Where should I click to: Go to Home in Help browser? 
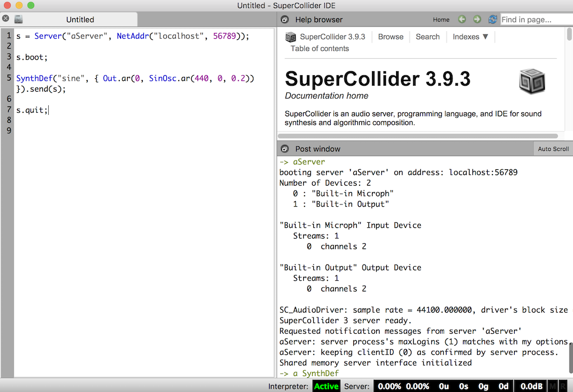(441, 19)
